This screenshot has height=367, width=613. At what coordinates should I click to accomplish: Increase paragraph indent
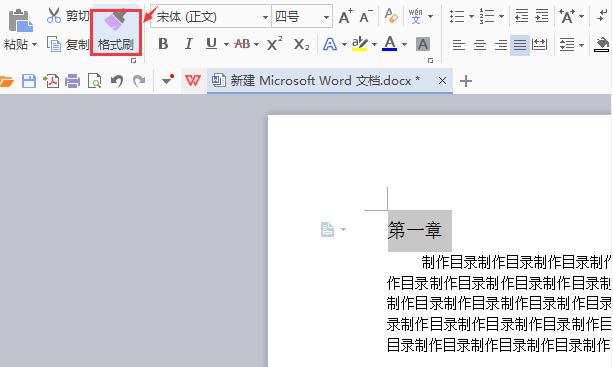coord(541,16)
